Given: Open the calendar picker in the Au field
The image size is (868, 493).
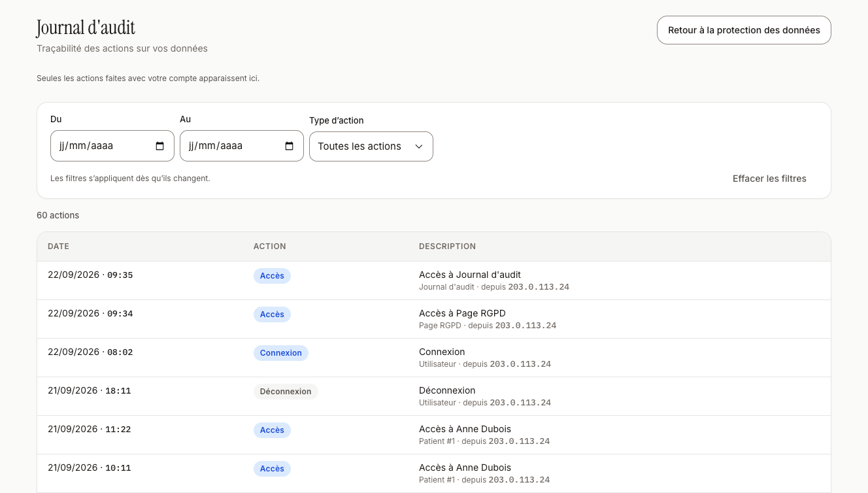Looking at the screenshot, I should click(290, 146).
